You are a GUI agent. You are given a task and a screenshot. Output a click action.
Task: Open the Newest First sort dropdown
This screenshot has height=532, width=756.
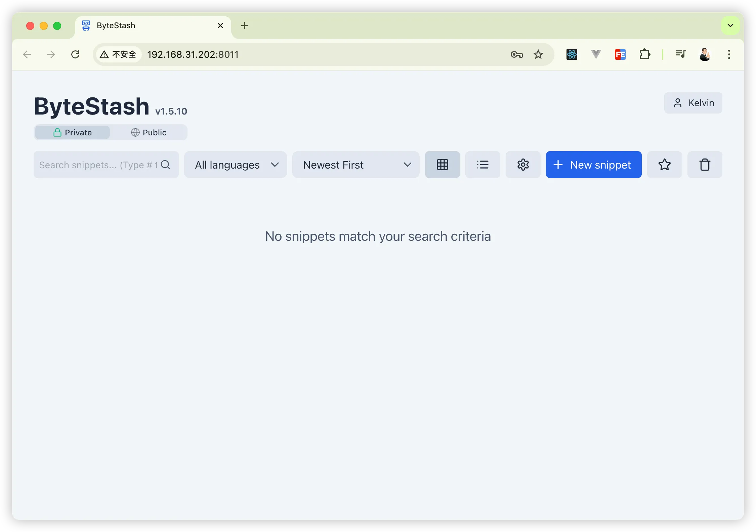(356, 165)
